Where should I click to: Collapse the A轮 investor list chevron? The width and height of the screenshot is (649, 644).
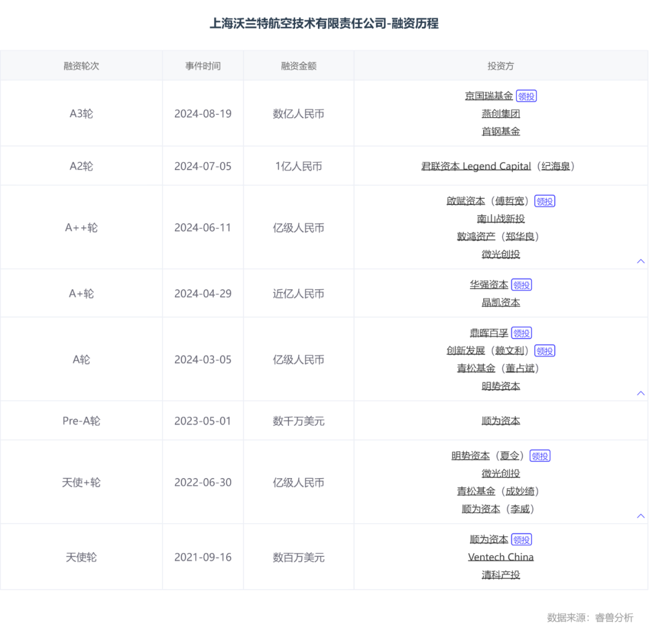pyautogui.click(x=641, y=393)
